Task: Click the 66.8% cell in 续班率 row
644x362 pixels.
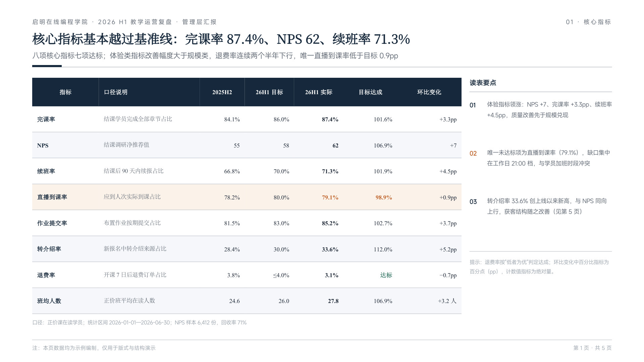Action: tap(232, 171)
